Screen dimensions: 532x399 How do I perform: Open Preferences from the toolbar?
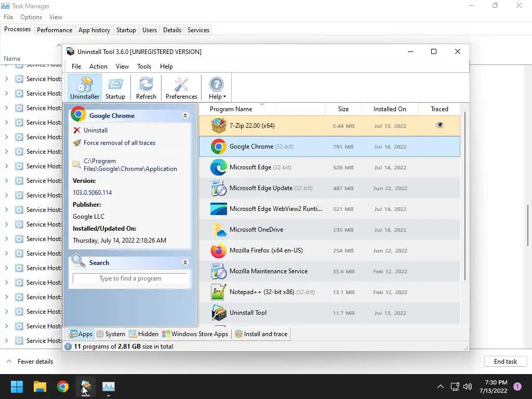point(181,87)
